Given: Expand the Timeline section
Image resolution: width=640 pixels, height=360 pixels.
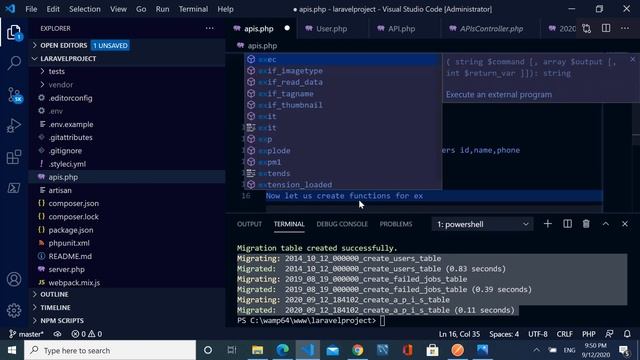Looking at the screenshot, I should [x=127, y=307].
